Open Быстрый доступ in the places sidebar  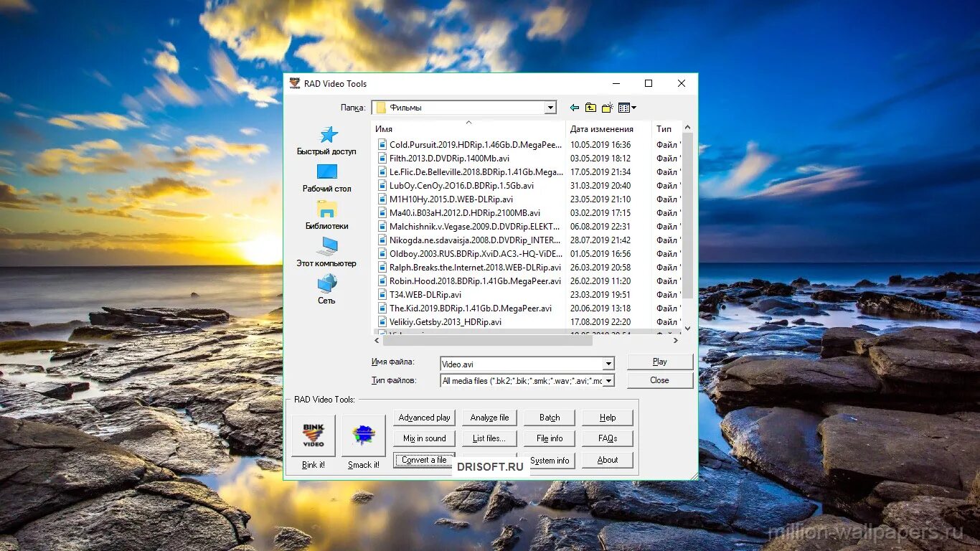(327, 141)
